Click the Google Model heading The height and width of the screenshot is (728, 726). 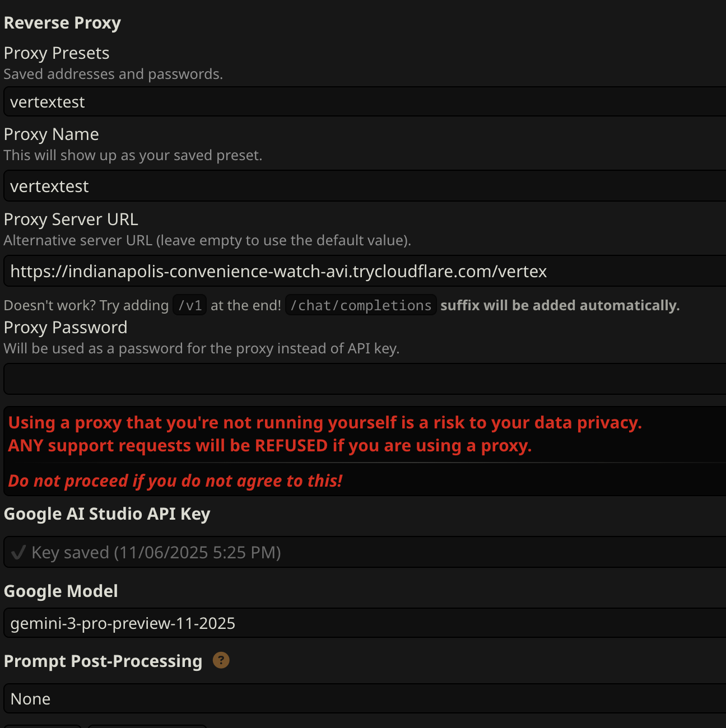click(61, 591)
